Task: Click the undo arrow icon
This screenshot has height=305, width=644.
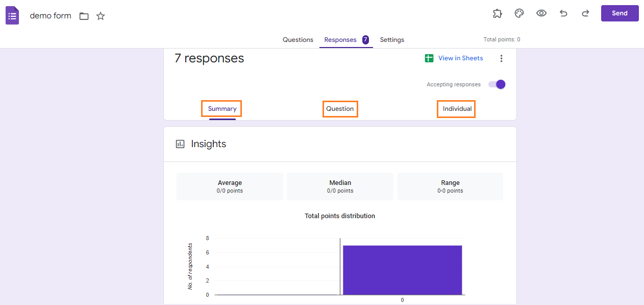Action: click(563, 14)
